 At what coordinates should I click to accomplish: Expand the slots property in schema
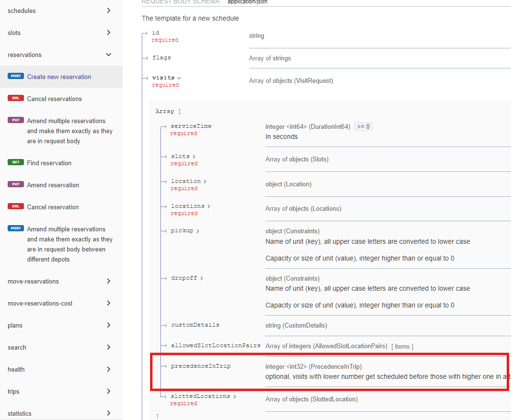183,156
